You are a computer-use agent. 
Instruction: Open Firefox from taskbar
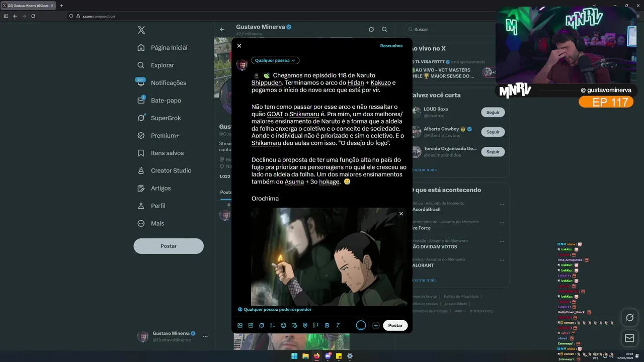point(316,356)
